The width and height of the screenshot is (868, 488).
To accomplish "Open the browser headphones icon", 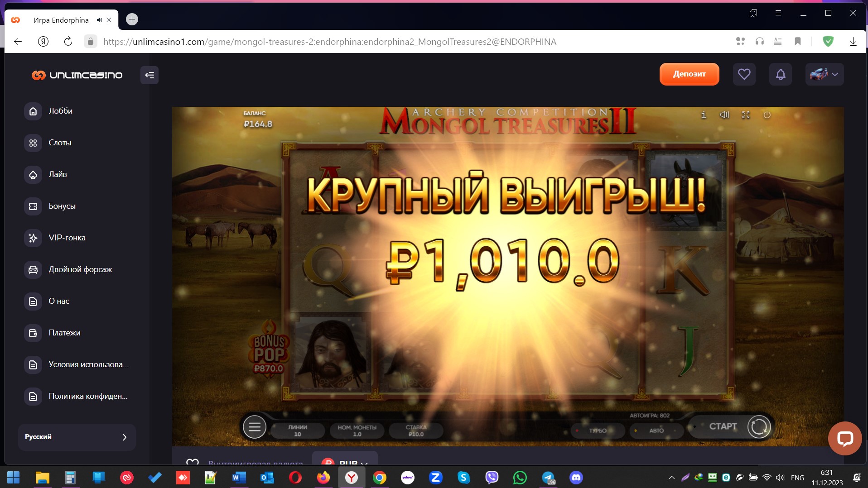I will pos(760,42).
